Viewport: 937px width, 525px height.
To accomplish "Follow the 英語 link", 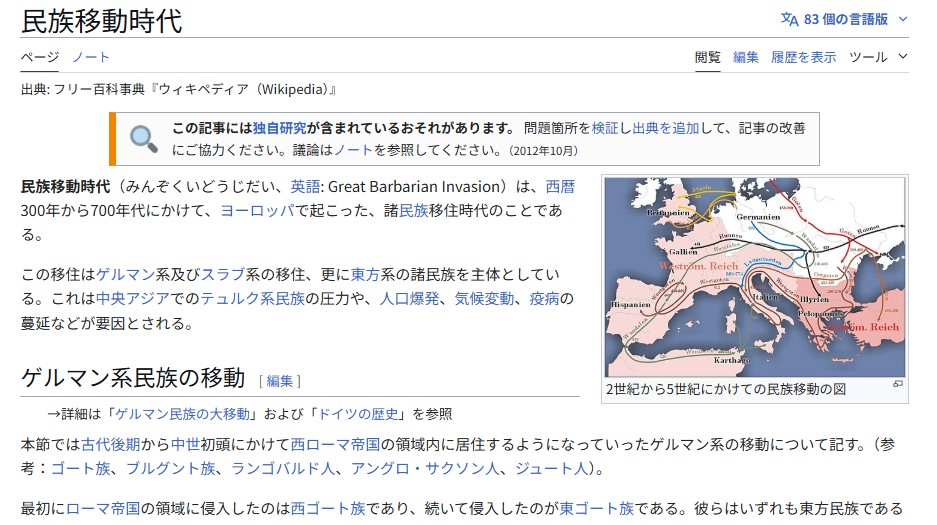I will click(x=305, y=186).
